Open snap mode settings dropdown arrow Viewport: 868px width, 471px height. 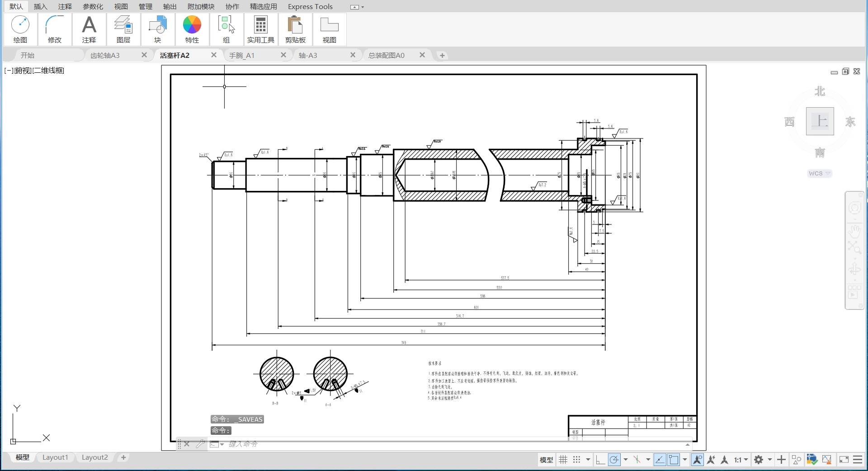pyautogui.click(x=588, y=460)
